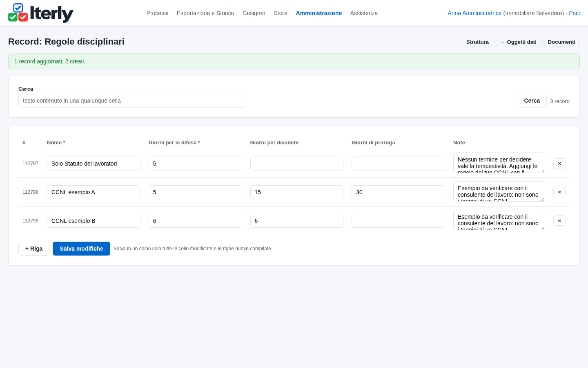Open the Designer section
This screenshot has height=368, width=588.
pyautogui.click(x=254, y=13)
